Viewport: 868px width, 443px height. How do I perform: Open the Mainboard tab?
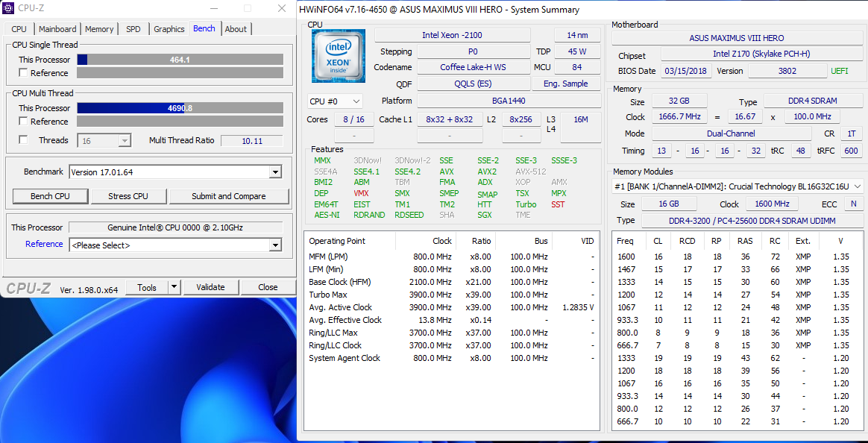(x=57, y=29)
